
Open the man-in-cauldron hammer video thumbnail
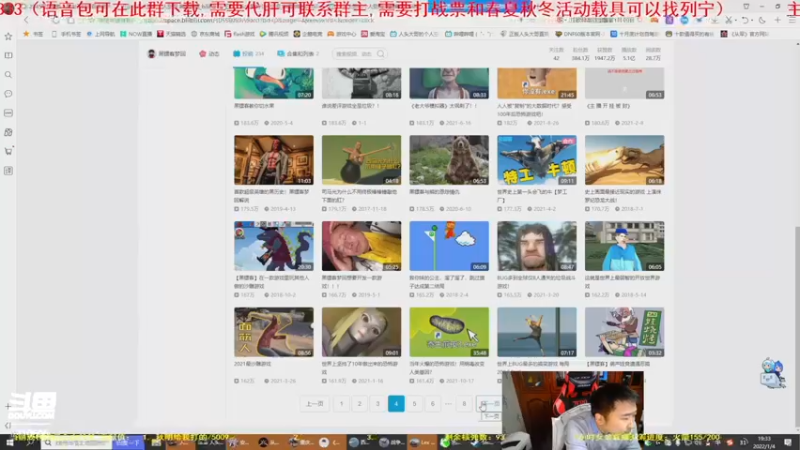(361, 160)
